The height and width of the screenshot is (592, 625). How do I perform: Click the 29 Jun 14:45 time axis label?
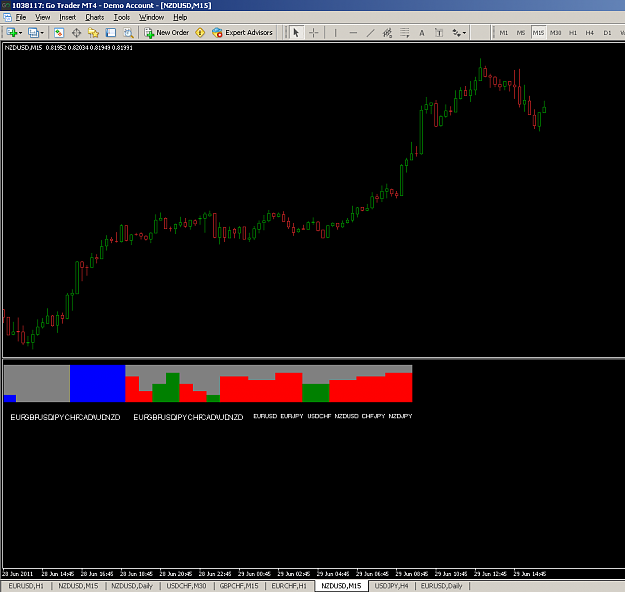pyautogui.click(x=530, y=574)
